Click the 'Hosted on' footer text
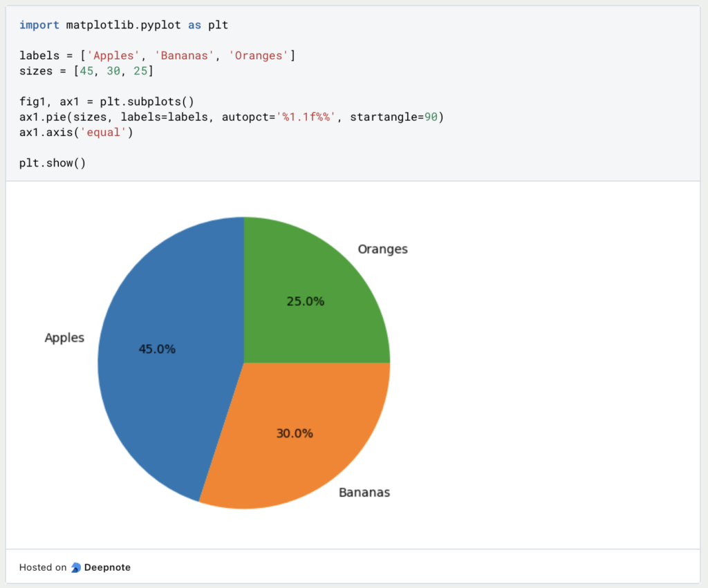 tap(43, 567)
